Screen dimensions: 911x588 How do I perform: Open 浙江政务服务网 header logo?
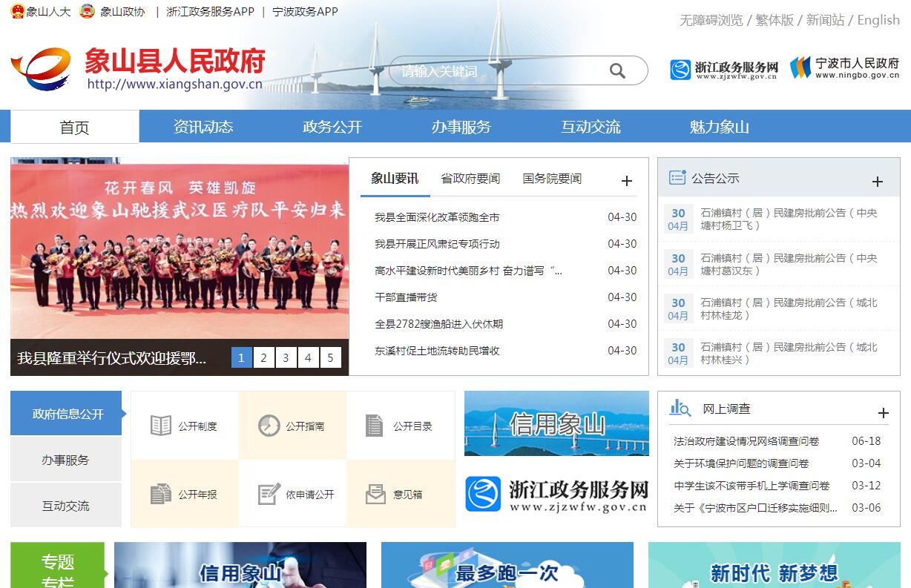click(x=724, y=70)
